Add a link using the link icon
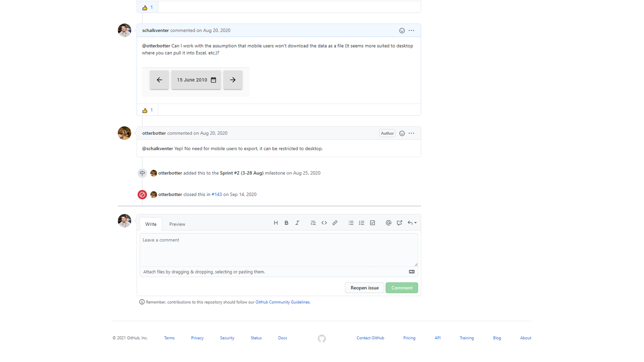 click(335, 223)
